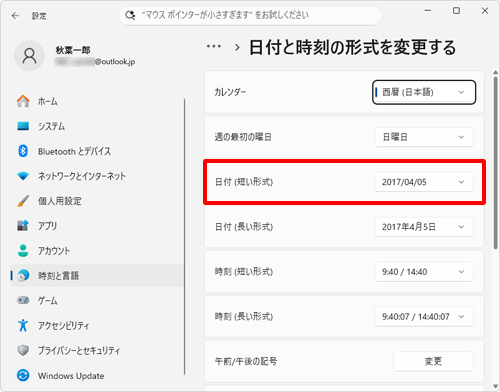This screenshot has height=392, width=500.
Task: Click the Windows Update sync icon
Action: [x=23, y=376]
